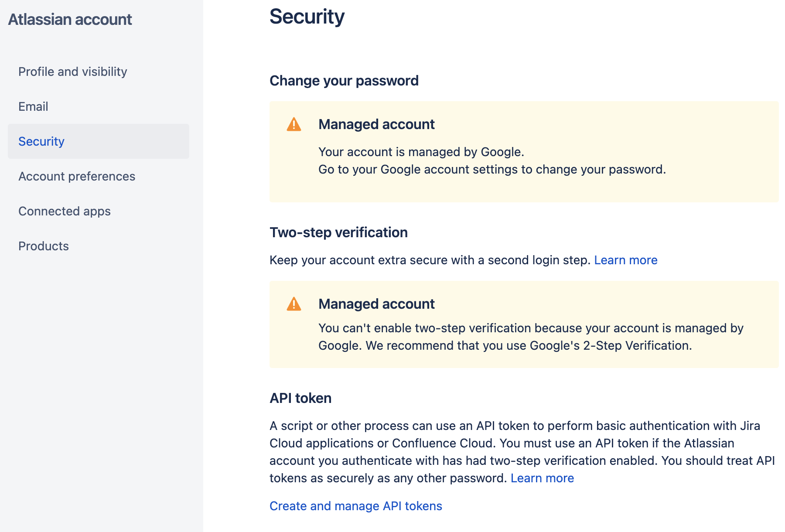Open the Email settings section
Image resolution: width=785 pixels, height=532 pixels.
[33, 106]
